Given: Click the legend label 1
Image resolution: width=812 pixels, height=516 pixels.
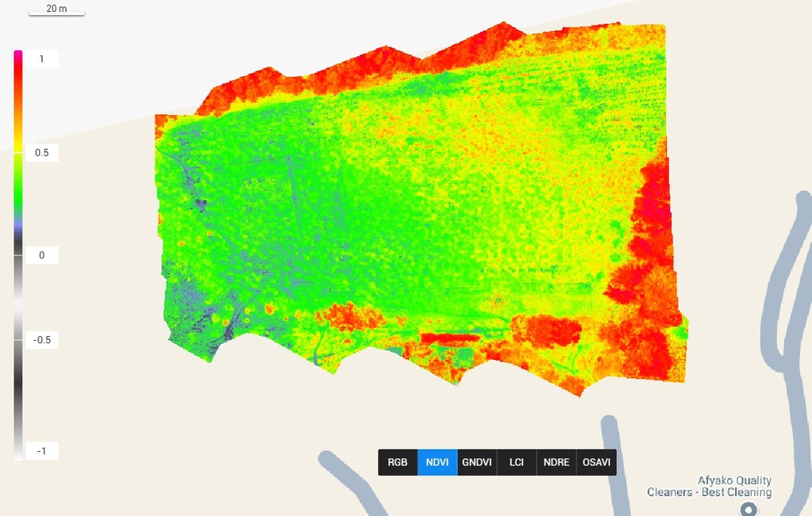Looking at the screenshot, I should (x=41, y=59).
